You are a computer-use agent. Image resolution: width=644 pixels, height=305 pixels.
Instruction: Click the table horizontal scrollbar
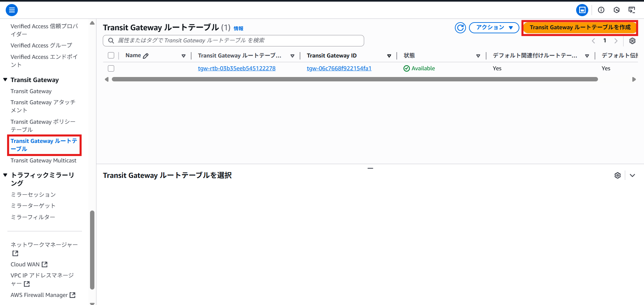(355, 79)
